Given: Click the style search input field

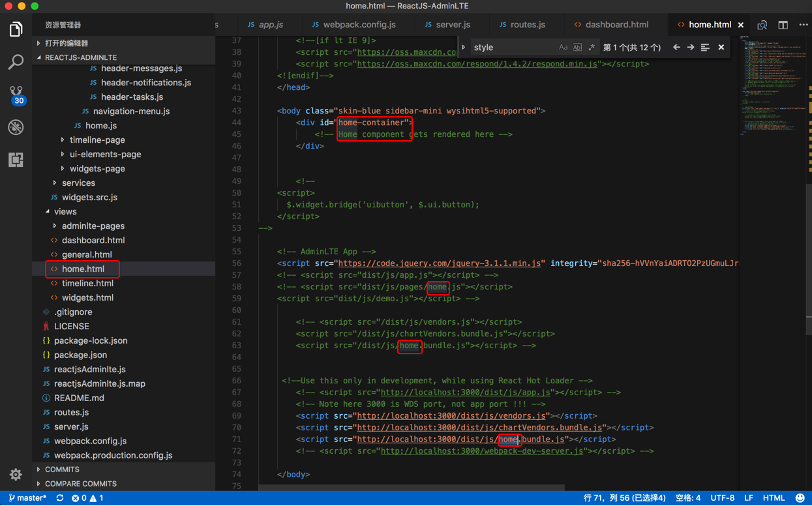Looking at the screenshot, I should [x=512, y=48].
